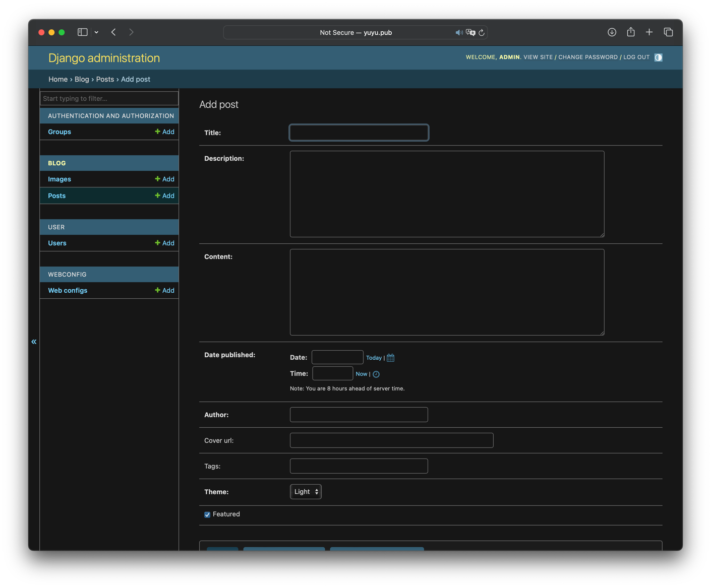Open sidebar options dropdown chevron
Screen dimensions: 711x588
coord(96,32)
